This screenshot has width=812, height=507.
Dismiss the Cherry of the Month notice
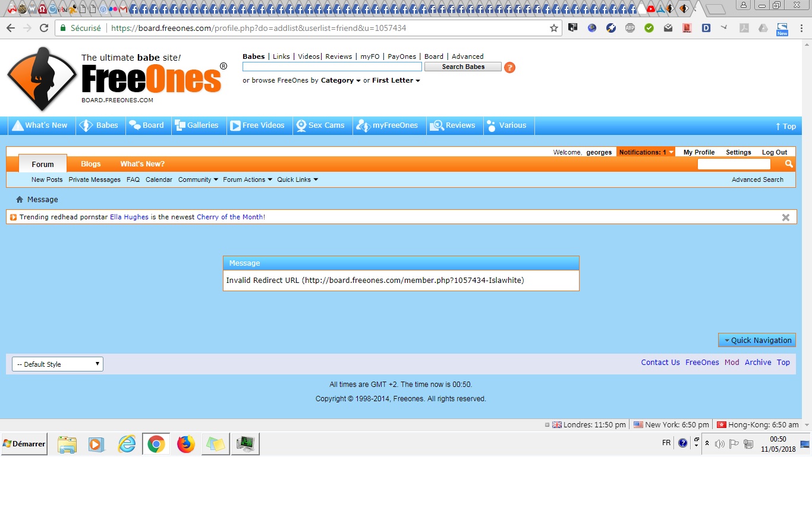coord(786,218)
